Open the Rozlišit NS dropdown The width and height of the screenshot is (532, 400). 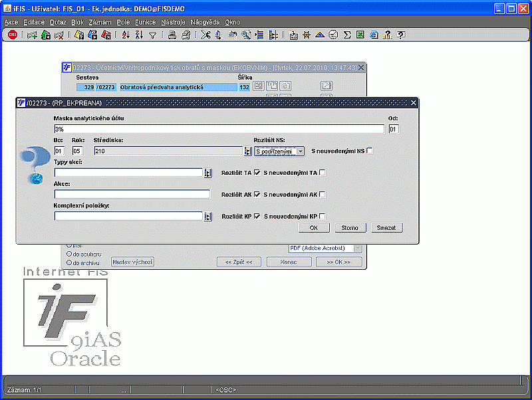(301, 151)
